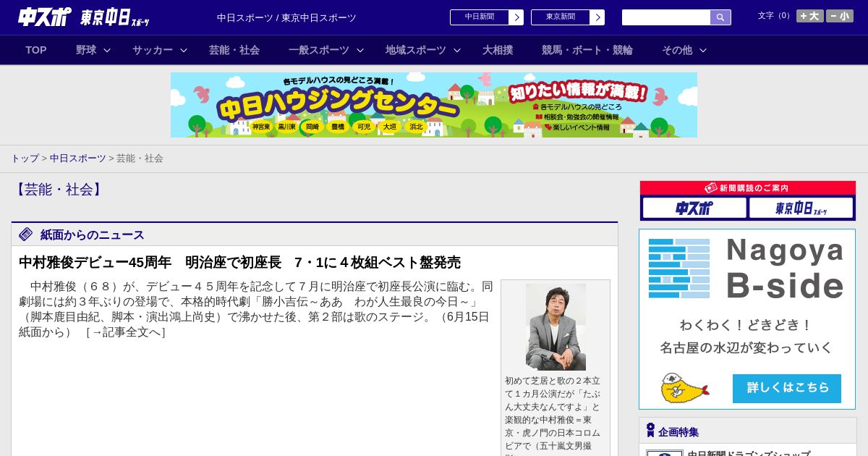Click the Nagoya B-side advertisement
Screen dimensions: 868x456
tap(747, 319)
